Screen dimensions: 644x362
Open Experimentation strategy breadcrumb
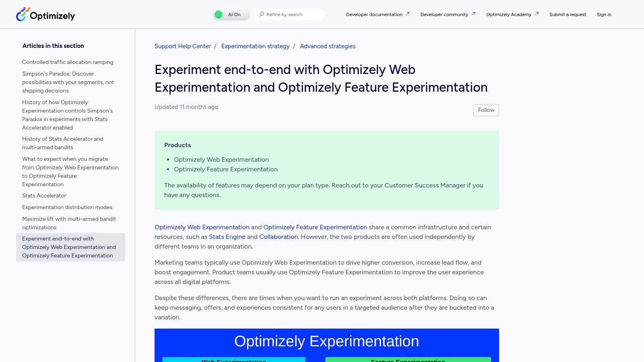255,46
